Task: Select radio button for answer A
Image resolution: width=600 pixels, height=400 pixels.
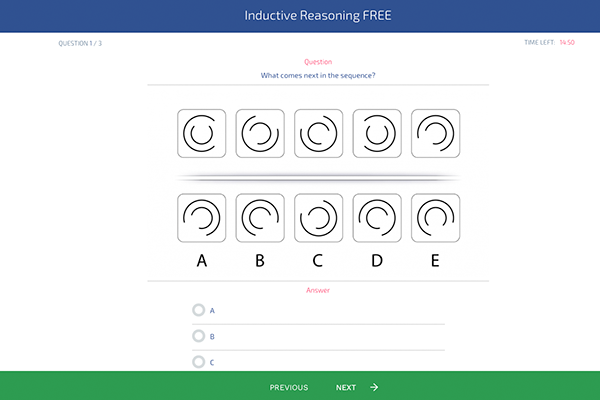Action: (x=199, y=310)
